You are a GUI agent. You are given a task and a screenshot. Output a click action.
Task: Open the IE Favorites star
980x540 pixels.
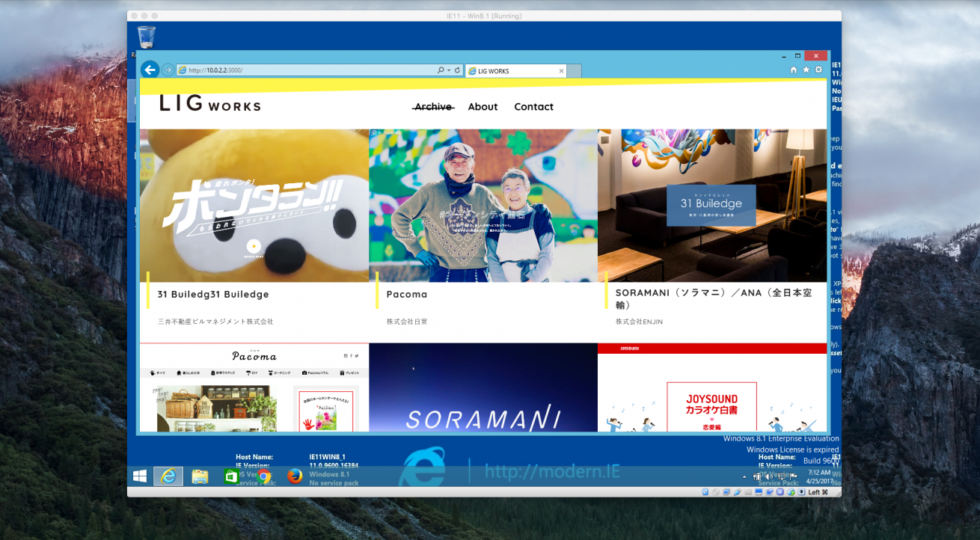(x=806, y=70)
